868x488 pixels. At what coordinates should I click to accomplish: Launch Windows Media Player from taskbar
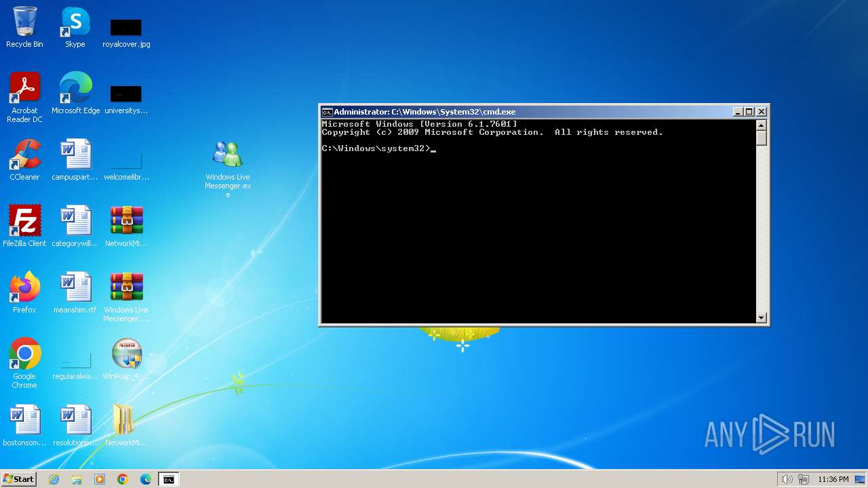tap(100, 479)
